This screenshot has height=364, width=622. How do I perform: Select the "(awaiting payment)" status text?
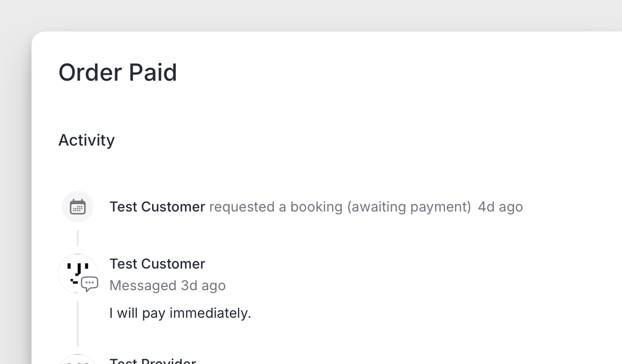click(x=409, y=207)
